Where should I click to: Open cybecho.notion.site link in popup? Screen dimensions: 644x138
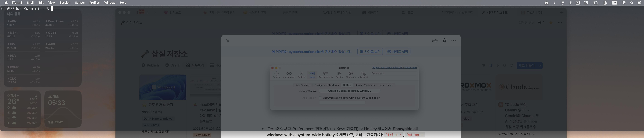tap(305, 52)
